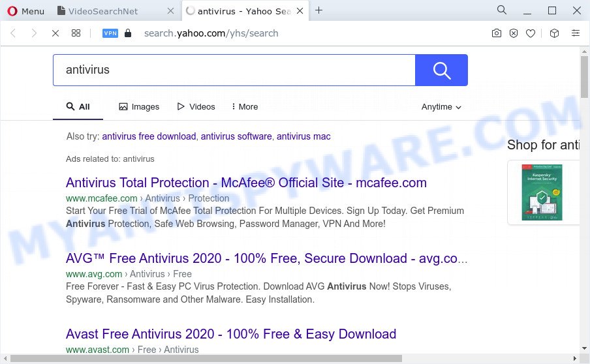Open Avast Free Antivirus 2020 result
590x364 pixels.
231,334
